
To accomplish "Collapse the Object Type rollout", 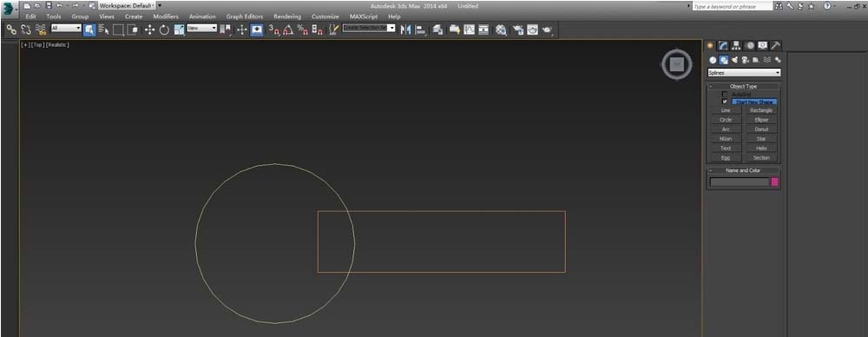I will click(744, 87).
